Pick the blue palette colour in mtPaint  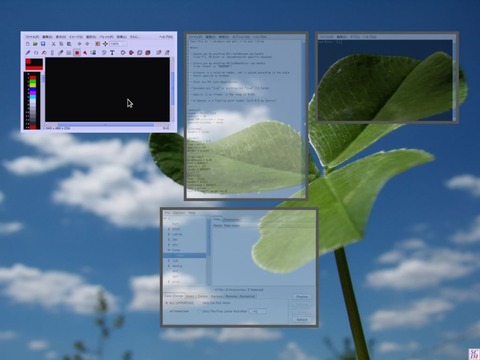coord(33,89)
